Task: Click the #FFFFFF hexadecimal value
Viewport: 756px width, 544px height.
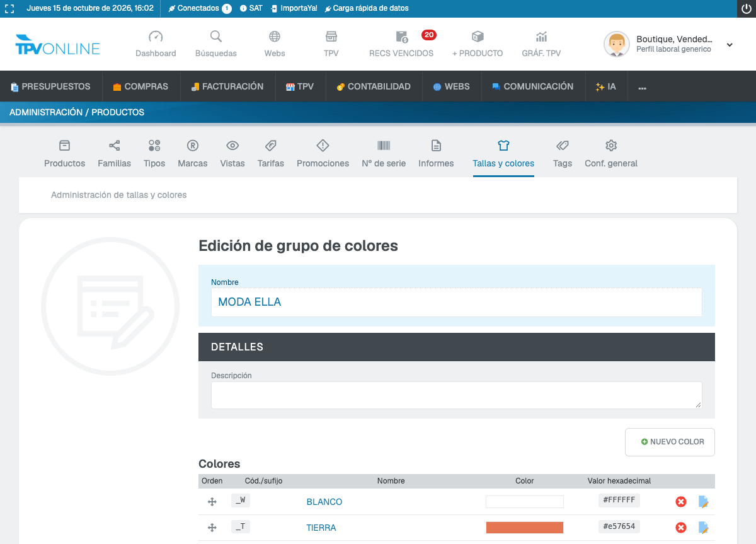Action: 619,501
